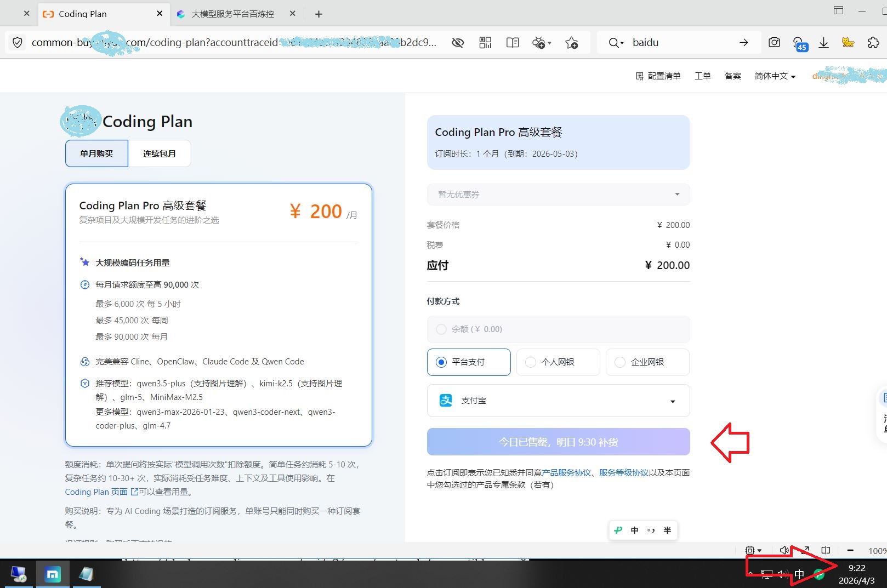The width and height of the screenshot is (887, 588).
Task: Take a screenshot with camera icon
Action: click(x=774, y=42)
